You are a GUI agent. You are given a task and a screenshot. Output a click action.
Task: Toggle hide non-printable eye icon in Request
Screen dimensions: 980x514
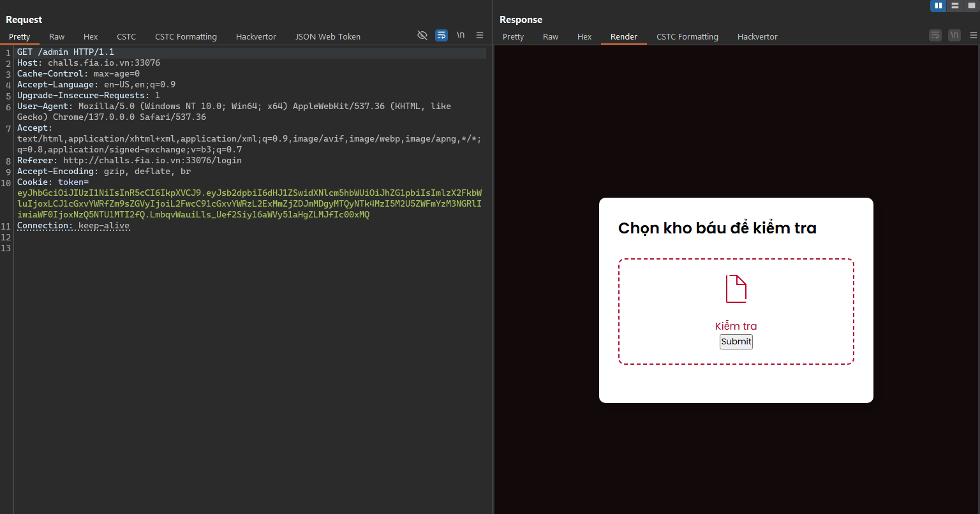(x=422, y=35)
